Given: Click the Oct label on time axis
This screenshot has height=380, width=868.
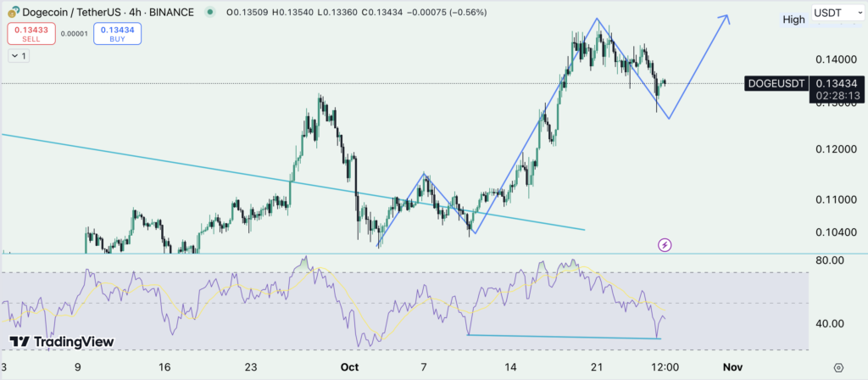Looking at the screenshot, I should tap(350, 366).
